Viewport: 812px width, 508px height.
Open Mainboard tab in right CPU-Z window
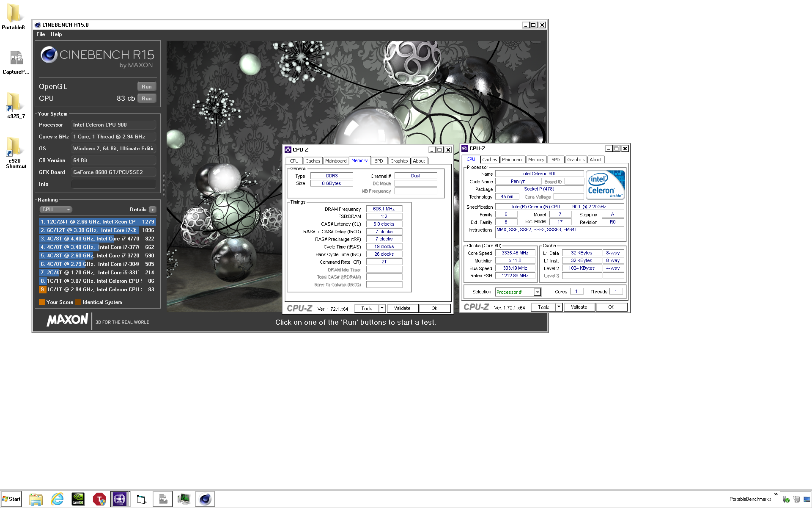(513, 160)
